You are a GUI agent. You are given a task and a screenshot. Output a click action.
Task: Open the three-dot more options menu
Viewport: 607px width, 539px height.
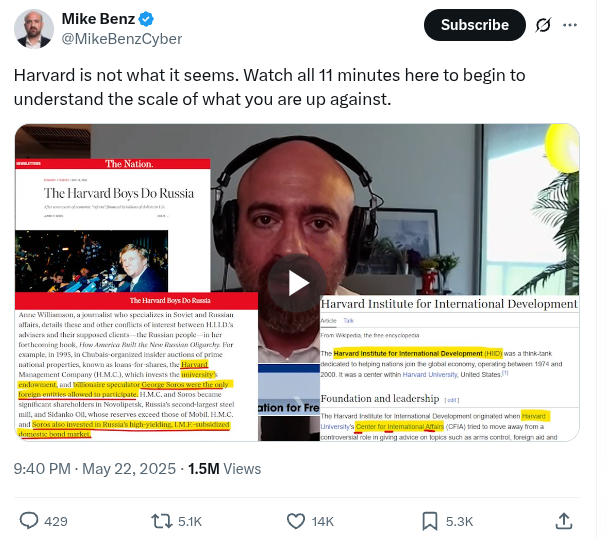(570, 25)
